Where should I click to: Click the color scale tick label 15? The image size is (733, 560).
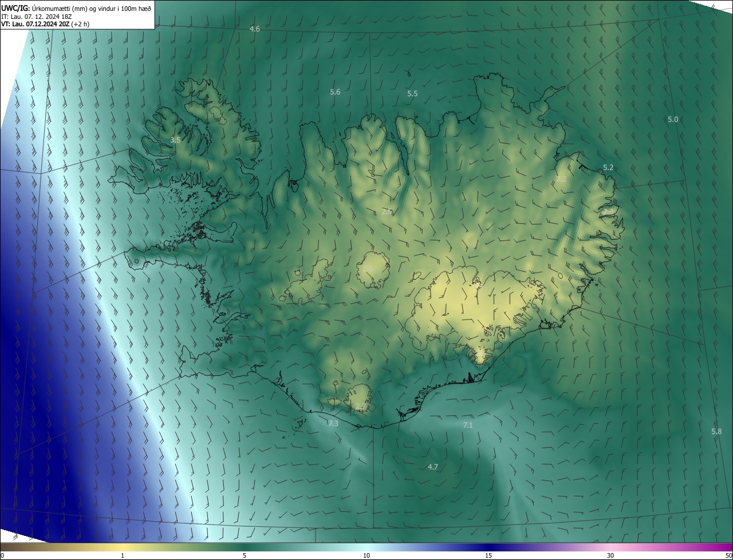point(488,555)
